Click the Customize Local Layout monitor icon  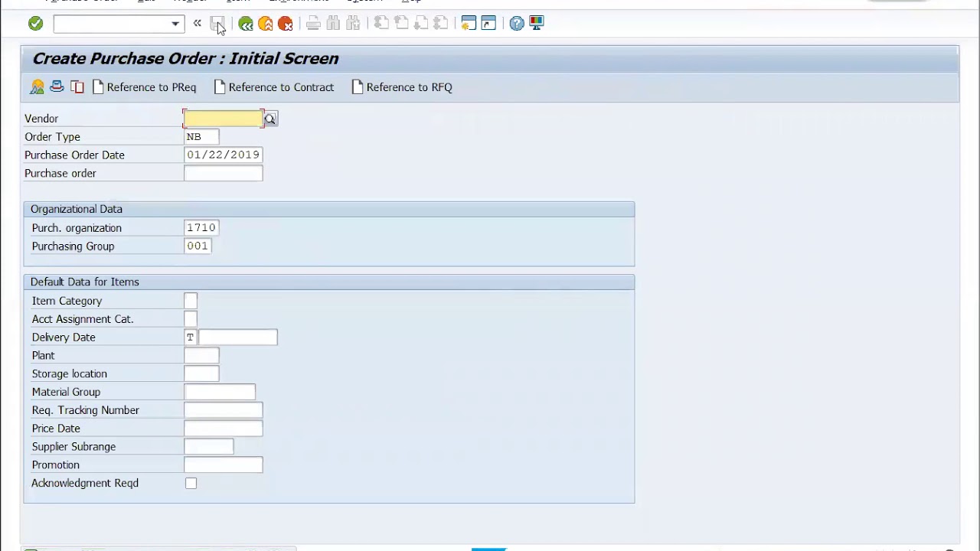(537, 24)
